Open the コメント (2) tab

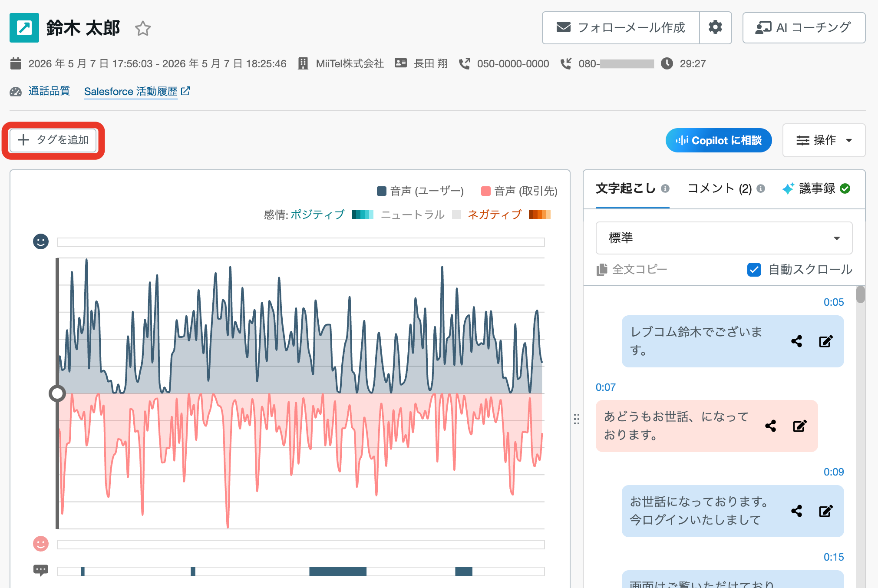[720, 188]
